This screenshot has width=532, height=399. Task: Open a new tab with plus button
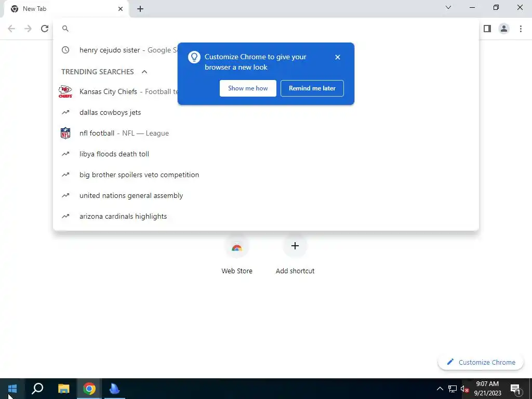pyautogui.click(x=140, y=9)
